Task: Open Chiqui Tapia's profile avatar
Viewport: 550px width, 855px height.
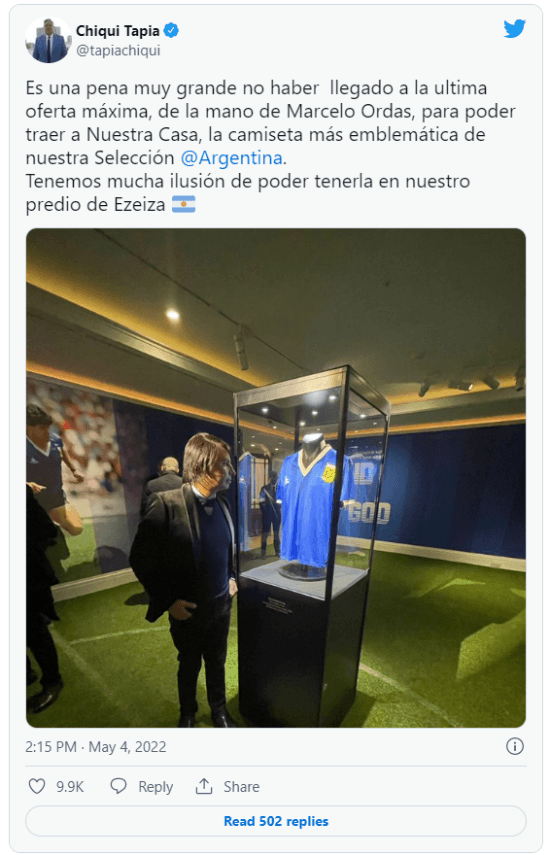Action: pyautogui.click(x=48, y=40)
